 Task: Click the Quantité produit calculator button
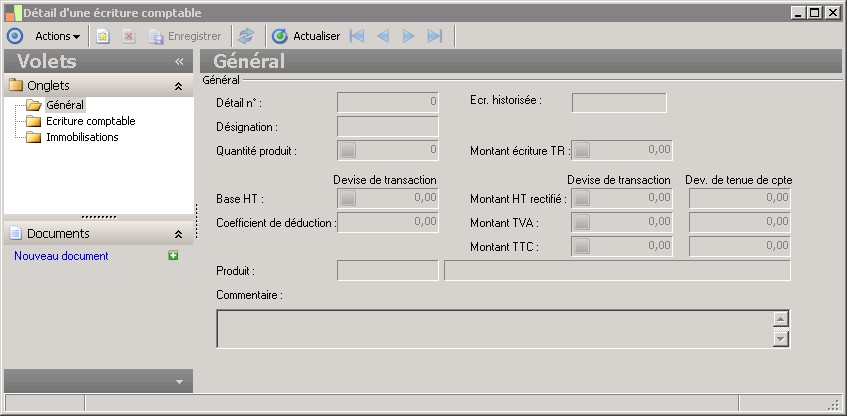coord(348,150)
